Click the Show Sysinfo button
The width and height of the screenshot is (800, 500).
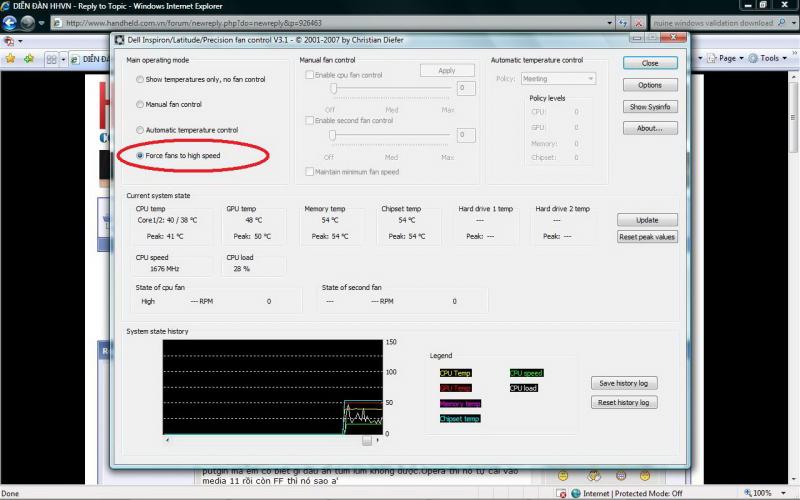pos(649,107)
